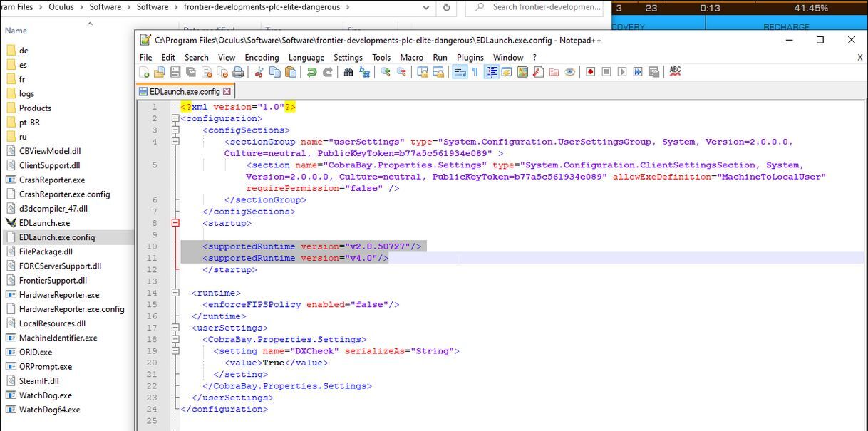Click Save Current Recorded Macro icon
The width and height of the screenshot is (868, 431).
pos(653,72)
